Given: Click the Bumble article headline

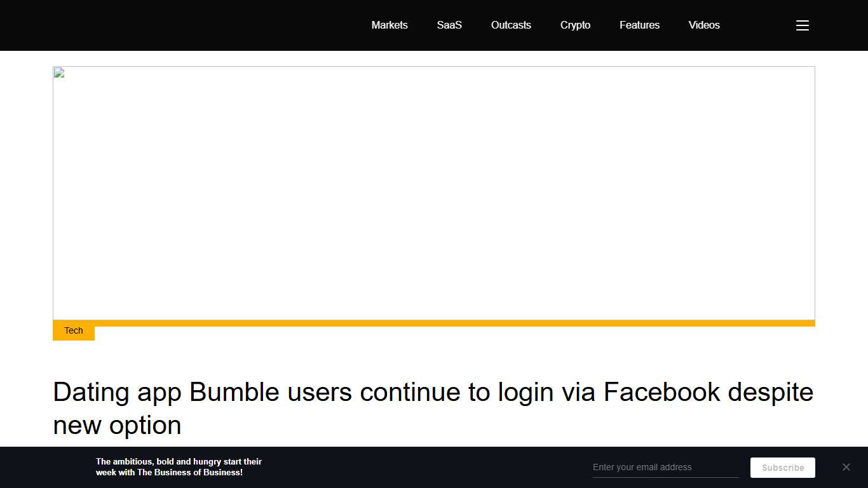Looking at the screenshot, I should 433,408.
